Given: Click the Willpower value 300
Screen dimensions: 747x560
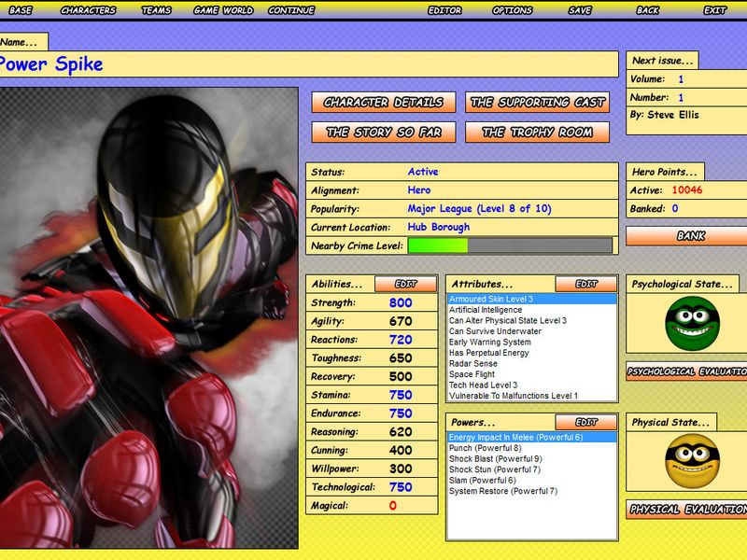Looking at the screenshot, I should 401,469.
